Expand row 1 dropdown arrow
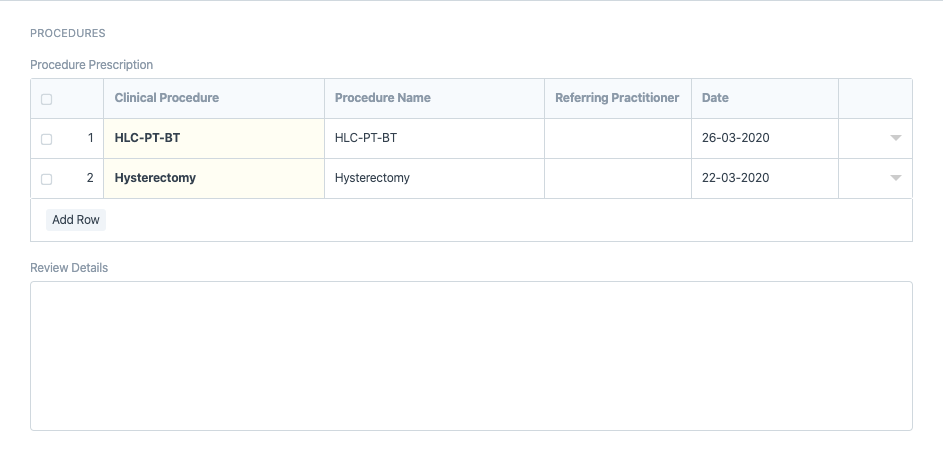 (896, 138)
